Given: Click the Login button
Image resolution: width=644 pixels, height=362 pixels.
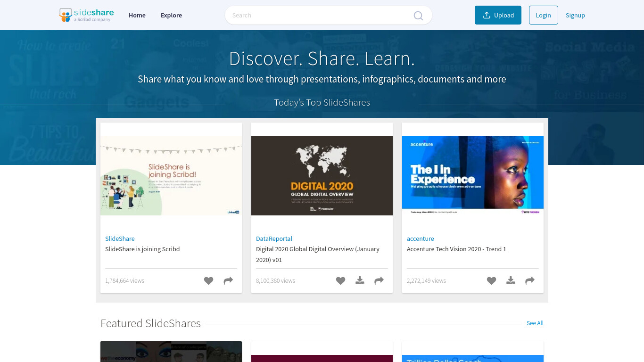Looking at the screenshot, I should click(x=543, y=15).
